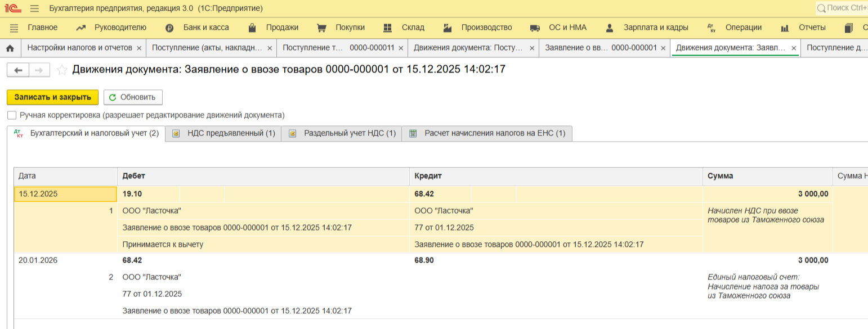This screenshot has height=329, width=868.
Task: Close the Настройки налогов и отчетов tab
Action: (139, 48)
